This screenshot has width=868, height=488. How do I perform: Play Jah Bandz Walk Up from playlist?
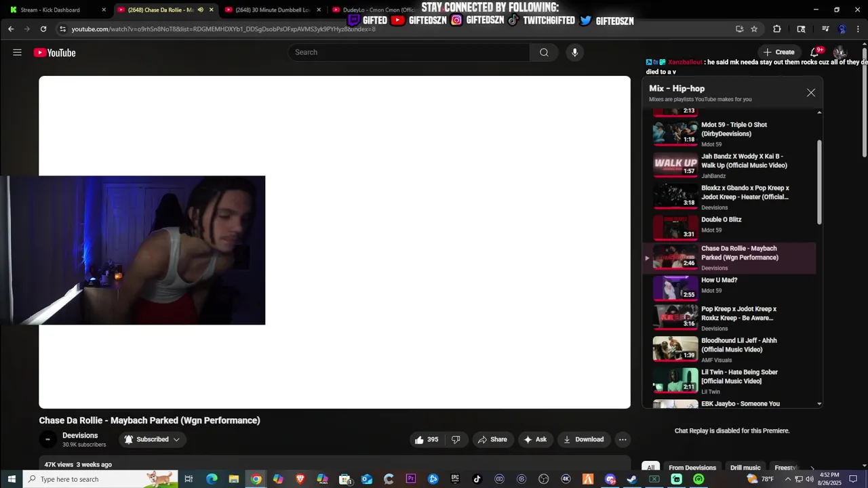[x=730, y=165]
